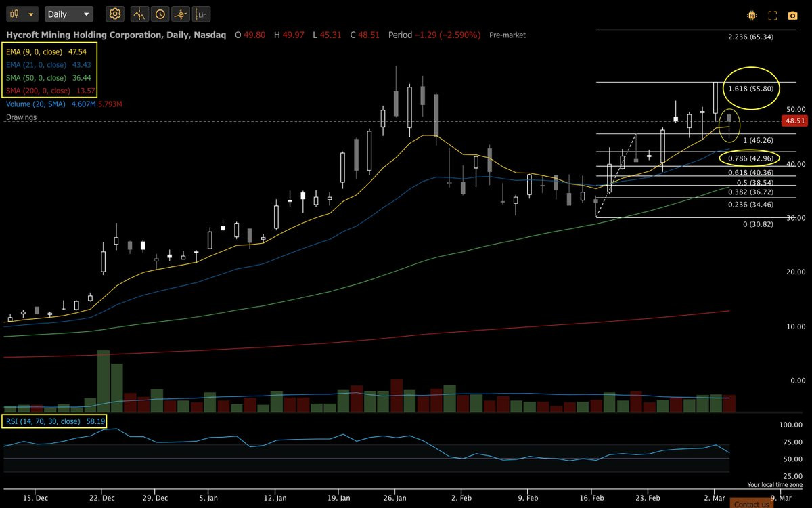Select the Volume (20, SMA) indicator label
The image size is (812, 508).
(36, 104)
